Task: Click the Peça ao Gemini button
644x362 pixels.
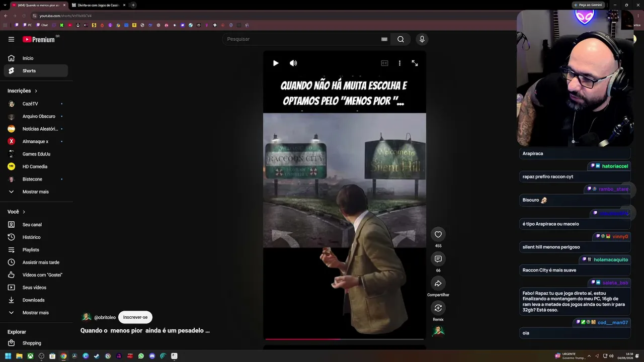Action: (588, 5)
